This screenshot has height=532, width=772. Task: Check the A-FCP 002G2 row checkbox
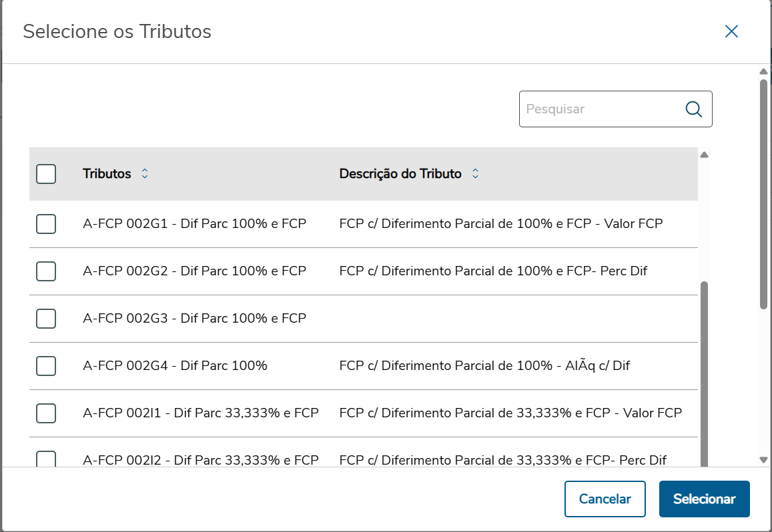(x=46, y=271)
